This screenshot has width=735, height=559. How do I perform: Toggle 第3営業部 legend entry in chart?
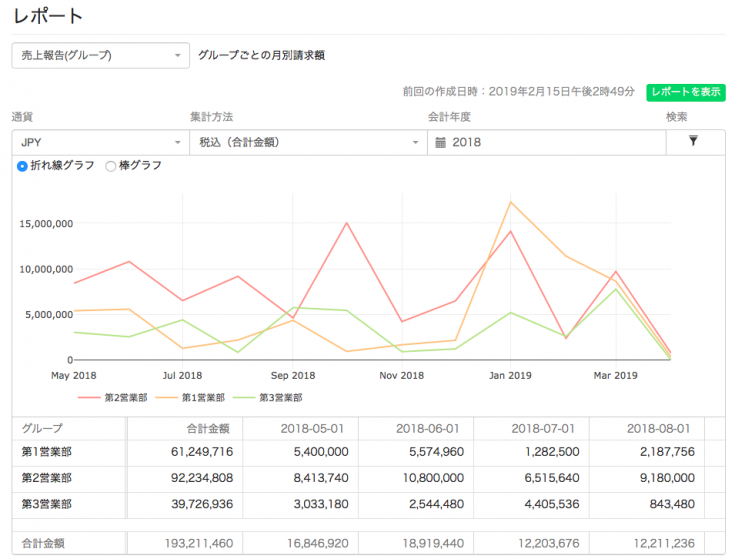click(268, 398)
